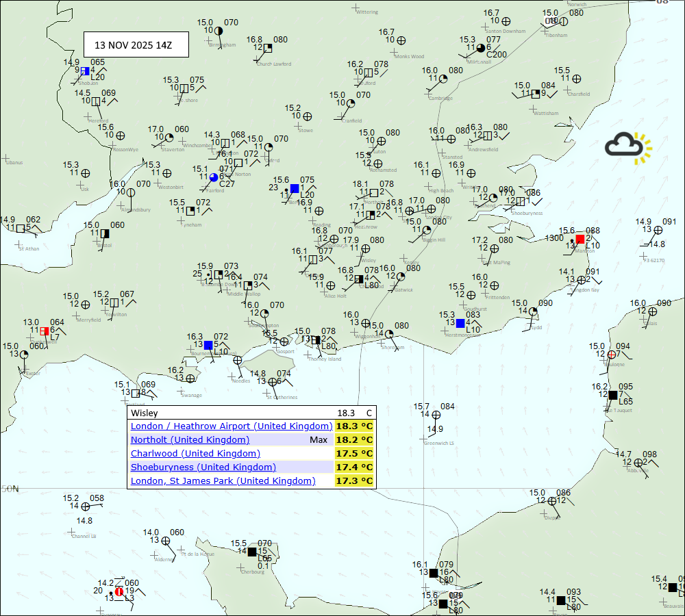Click the Bristol station square symbol
685x616 pixels.
pyautogui.click(x=104, y=233)
